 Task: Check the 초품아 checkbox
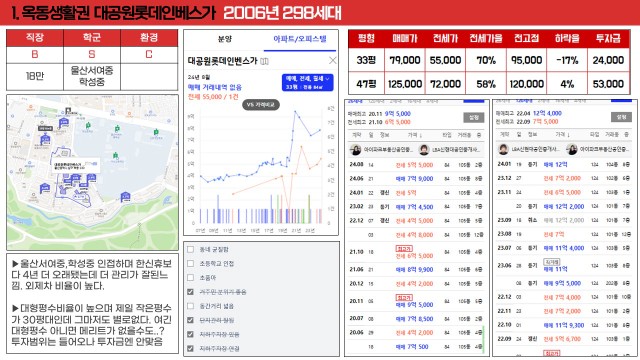click(190, 278)
